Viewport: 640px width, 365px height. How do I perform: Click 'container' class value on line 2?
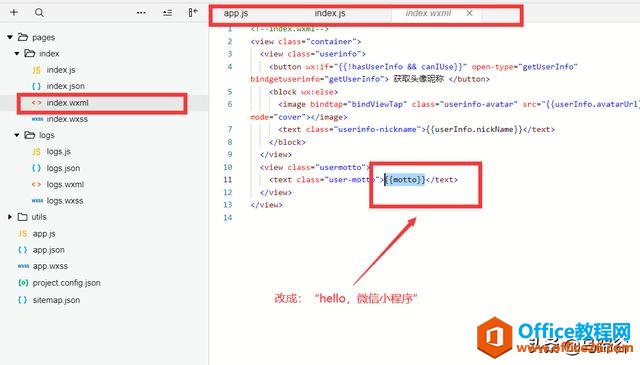[x=332, y=42]
